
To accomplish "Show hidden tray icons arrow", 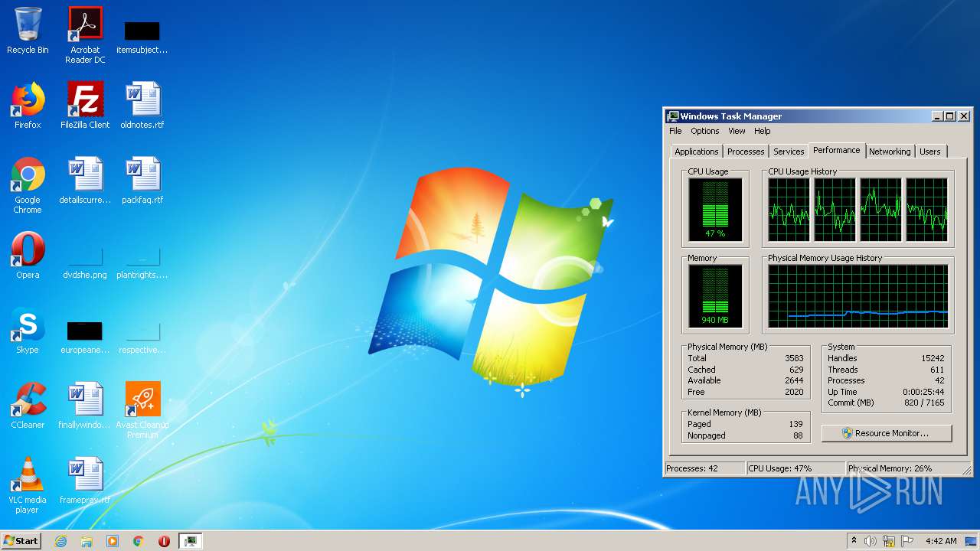I will 853,541.
